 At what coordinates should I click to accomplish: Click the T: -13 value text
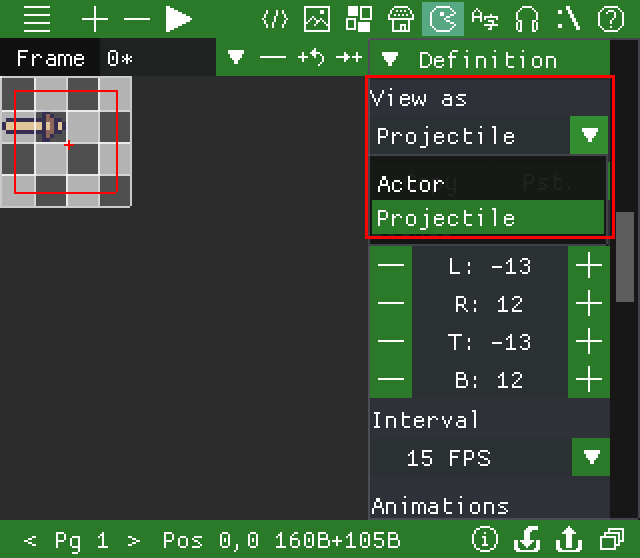click(490, 342)
